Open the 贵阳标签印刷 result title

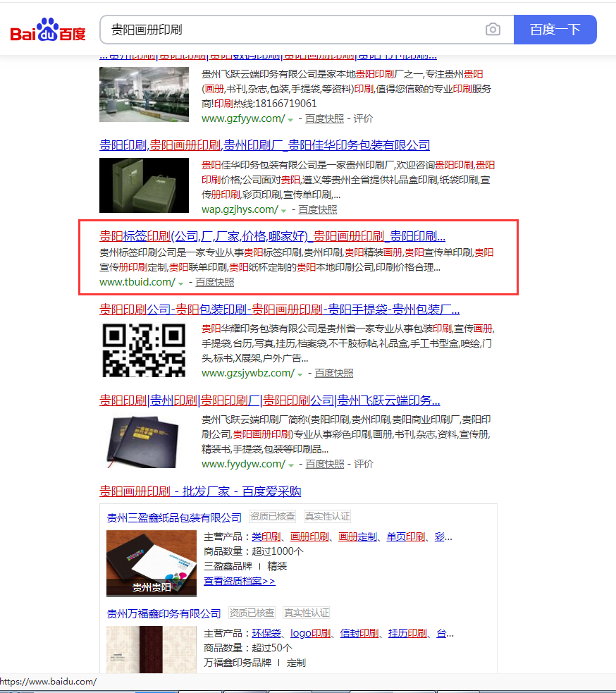coord(272,236)
